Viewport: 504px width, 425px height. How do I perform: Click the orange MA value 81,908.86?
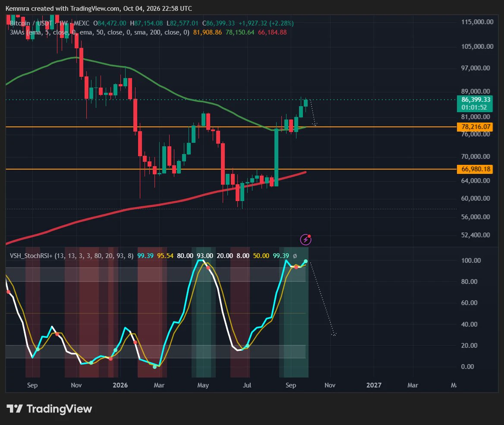click(x=207, y=32)
